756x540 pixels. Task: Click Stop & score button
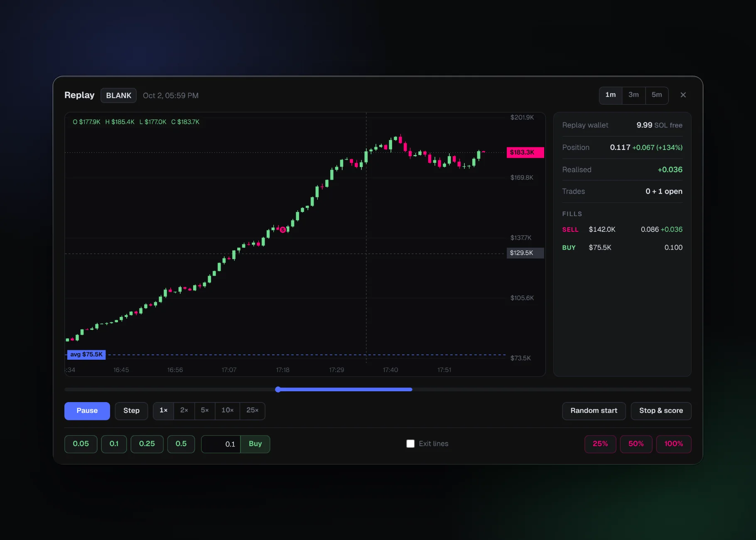[x=661, y=411]
